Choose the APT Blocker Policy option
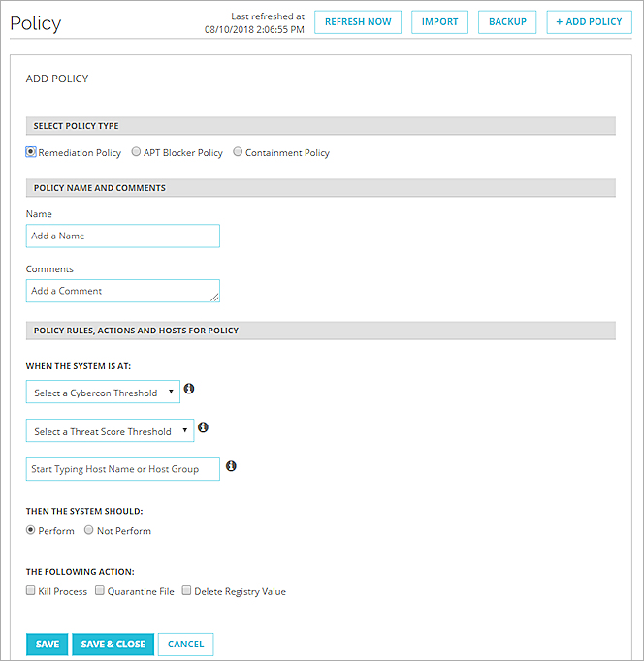 pyautogui.click(x=136, y=152)
